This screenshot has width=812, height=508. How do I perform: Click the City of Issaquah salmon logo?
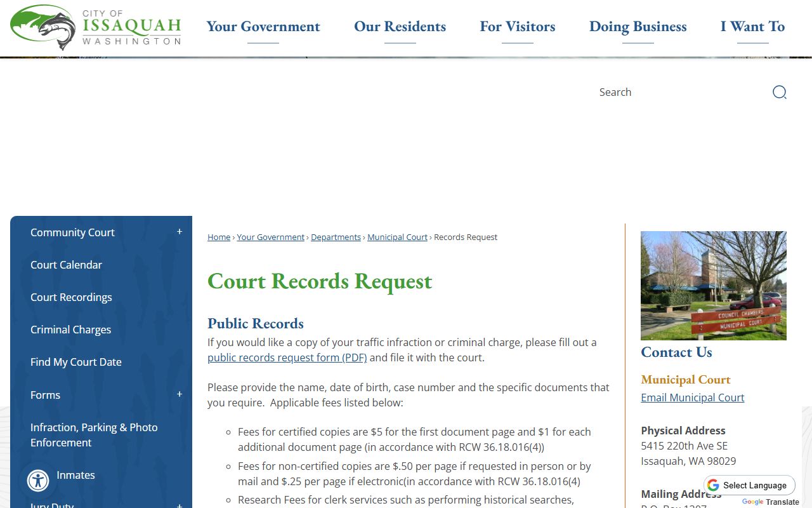(96, 27)
